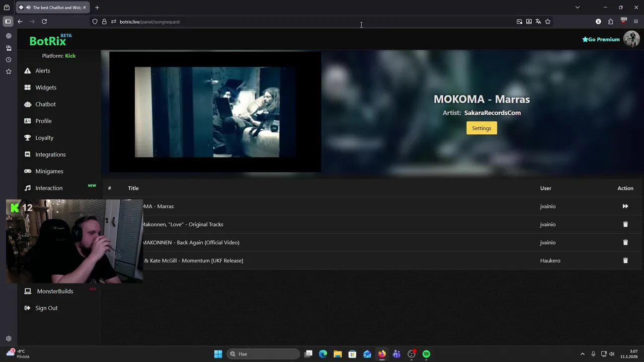
Task: Open the sidebar bookmarks star icon
Action: coord(9,72)
